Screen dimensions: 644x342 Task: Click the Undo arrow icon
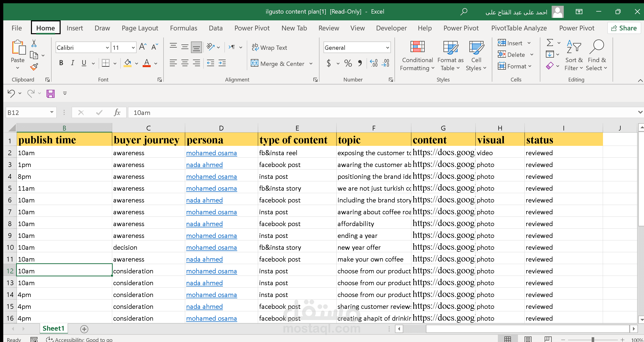(11, 94)
